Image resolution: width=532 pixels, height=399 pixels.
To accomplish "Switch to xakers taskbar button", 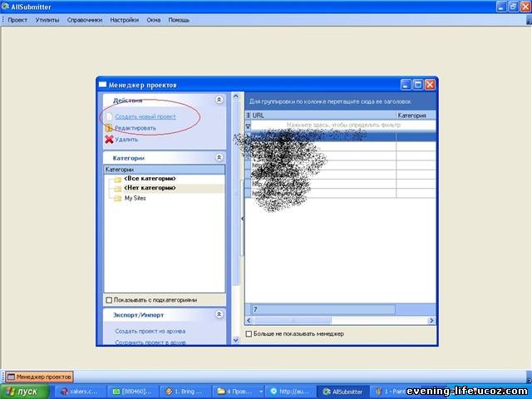I will tap(80, 392).
